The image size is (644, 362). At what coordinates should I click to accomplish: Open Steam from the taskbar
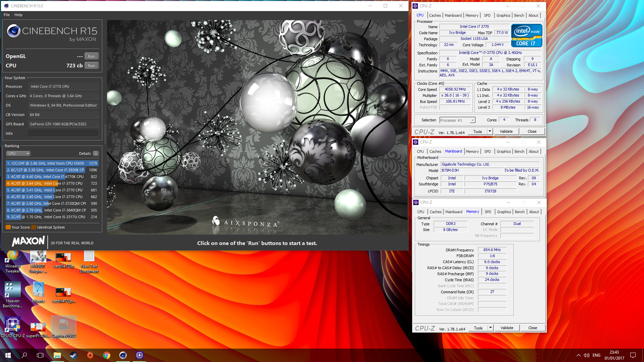point(73,355)
